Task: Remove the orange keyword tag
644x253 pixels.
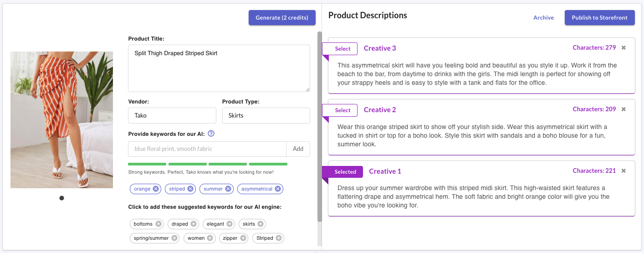Action: (x=156, y=189)
